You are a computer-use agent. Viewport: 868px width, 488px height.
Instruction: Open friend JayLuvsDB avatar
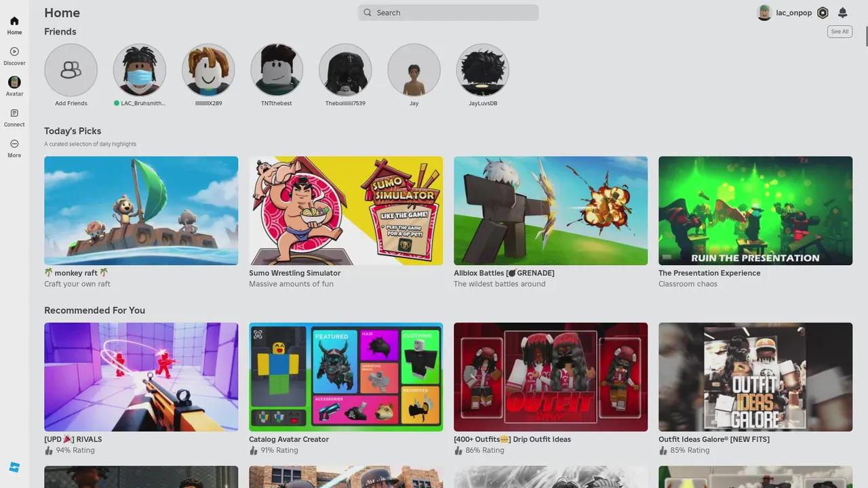click(483, 70)
